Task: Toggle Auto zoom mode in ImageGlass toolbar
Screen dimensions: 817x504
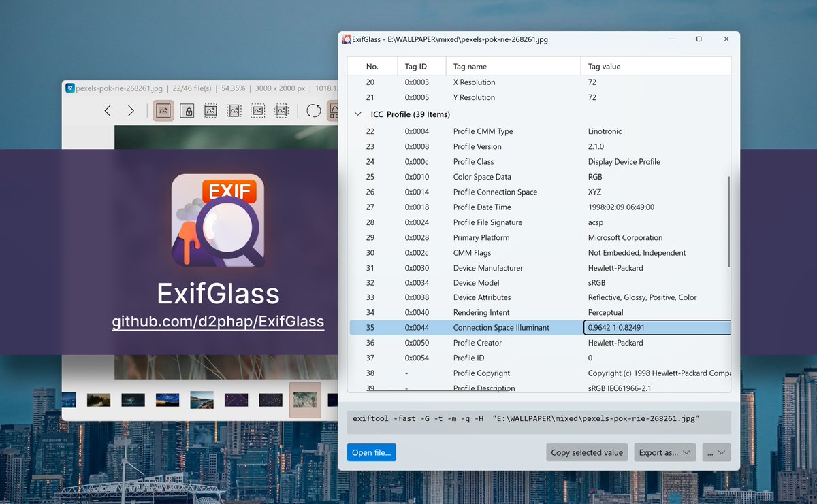Action: click(x=163, y=110)
